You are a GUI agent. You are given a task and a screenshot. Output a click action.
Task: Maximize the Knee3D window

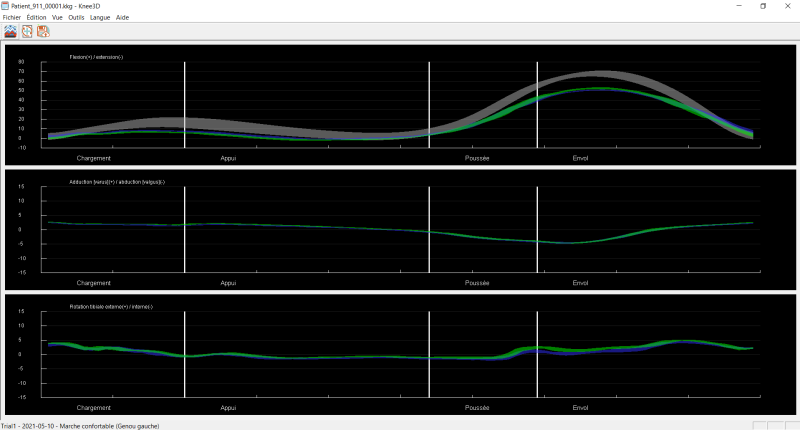(763, 6)
